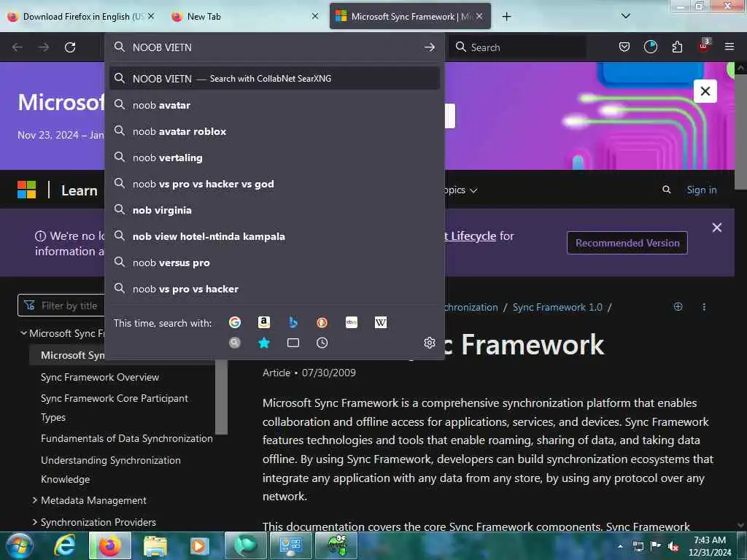Image resolution: width=747 pixels, height=560 pixels.
Task: Open search settings gear
Action: pos(429,343)
